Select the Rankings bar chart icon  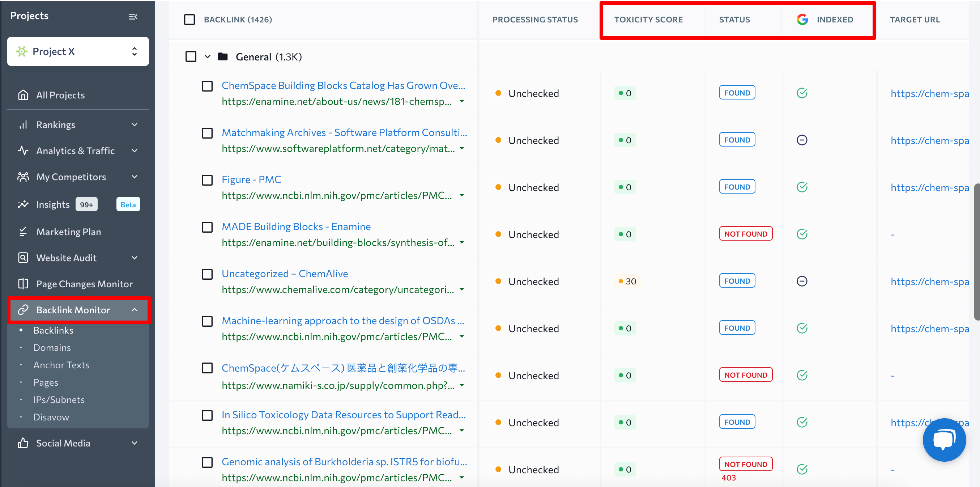coord(23,124)
